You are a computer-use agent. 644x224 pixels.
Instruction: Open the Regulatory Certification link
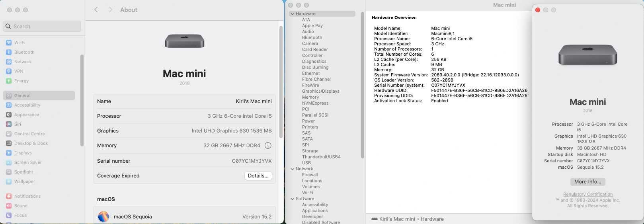pos(588,195)
